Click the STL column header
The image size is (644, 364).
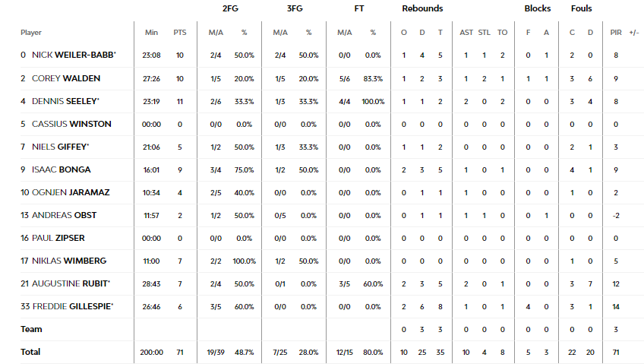pyautogui.click(x=485, y=33)
